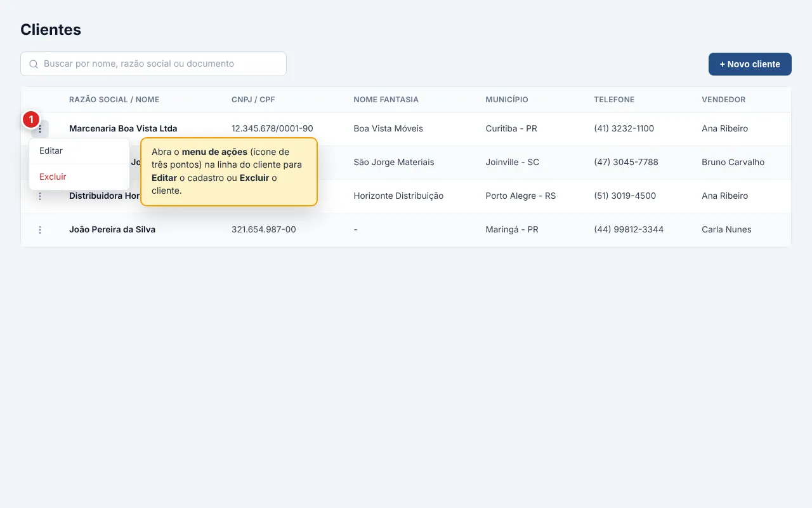Screen dimensions: 812x508
Task: Open three-dot actions menu for Distribuidora Horizonte row
Action: 40,196
